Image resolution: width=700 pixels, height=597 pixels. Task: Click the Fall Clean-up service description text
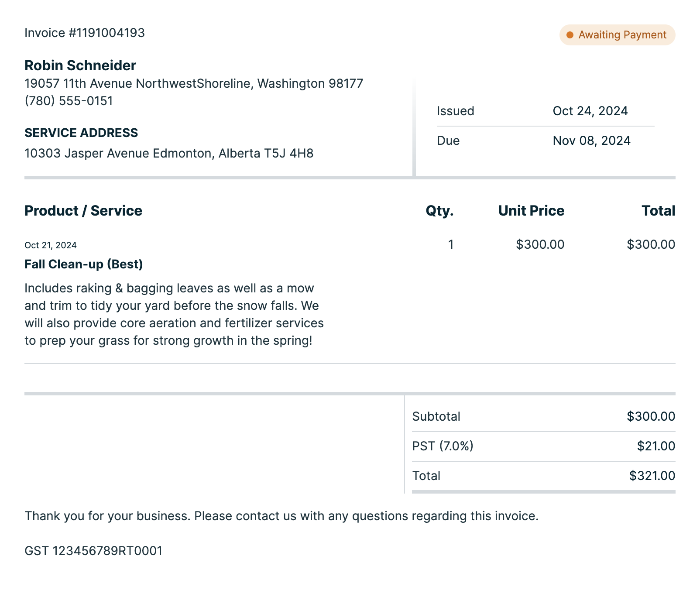coord(174,314)
